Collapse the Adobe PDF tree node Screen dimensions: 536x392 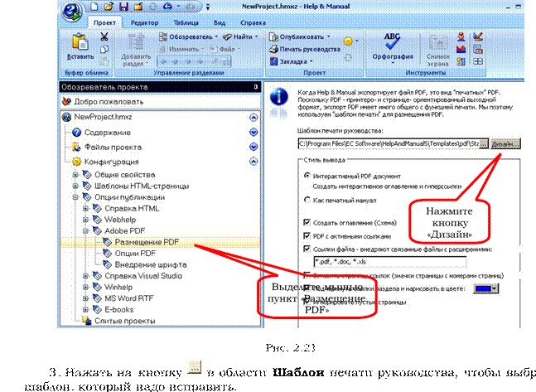point(85,231)
